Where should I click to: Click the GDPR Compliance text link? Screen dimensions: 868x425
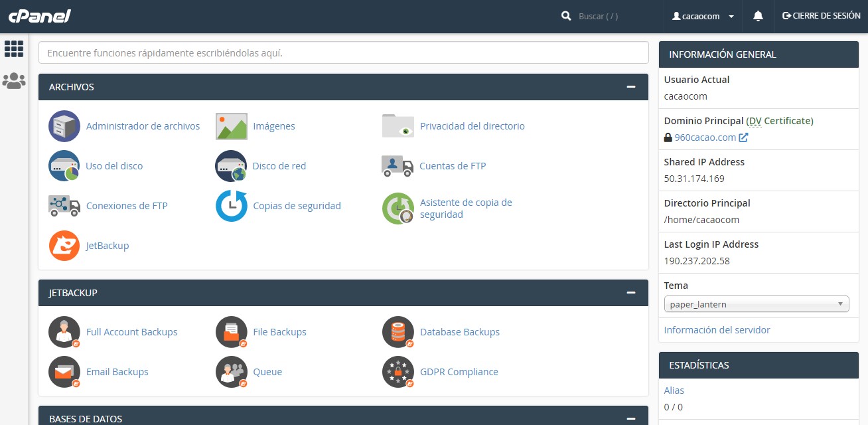pyautogui.click(x=459, y=372)
